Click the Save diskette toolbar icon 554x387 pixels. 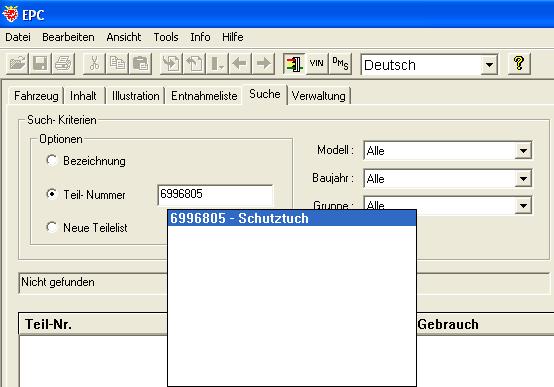point(40,64)
